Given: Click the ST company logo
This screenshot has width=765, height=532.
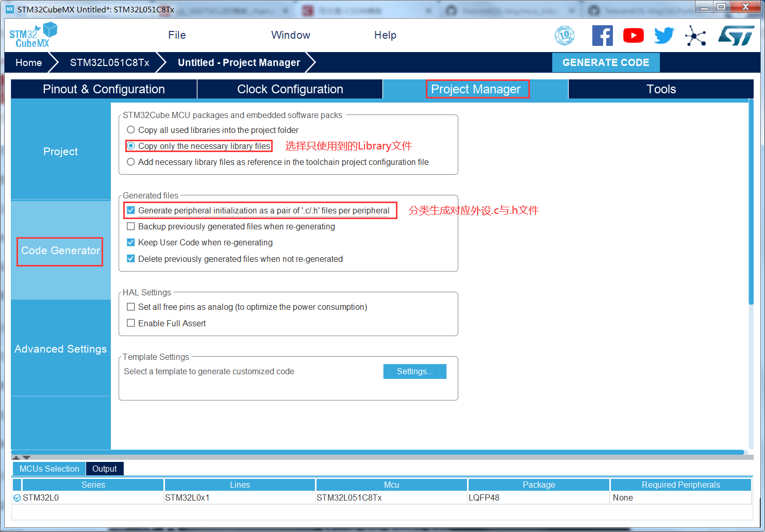Looking at the screenshot, I should coord(736,36).
